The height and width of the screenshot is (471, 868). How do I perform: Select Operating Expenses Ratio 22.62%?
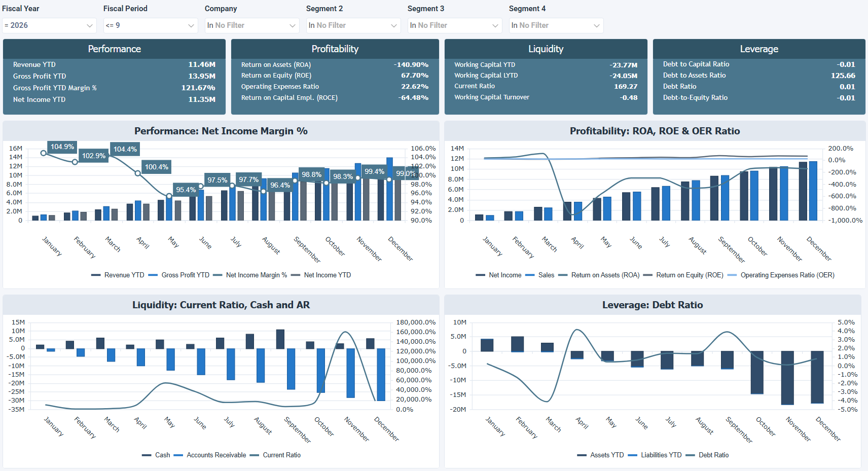point(415,87)
